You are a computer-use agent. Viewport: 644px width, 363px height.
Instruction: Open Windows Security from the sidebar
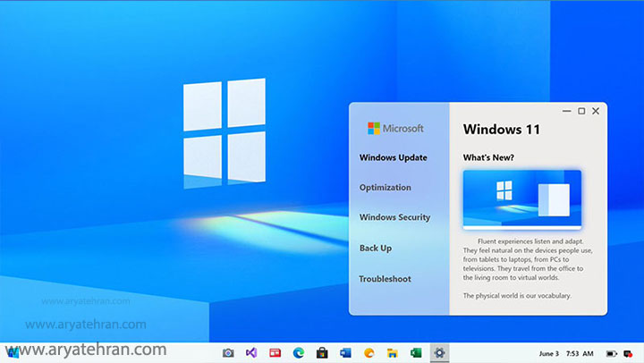tap(394, 217)
